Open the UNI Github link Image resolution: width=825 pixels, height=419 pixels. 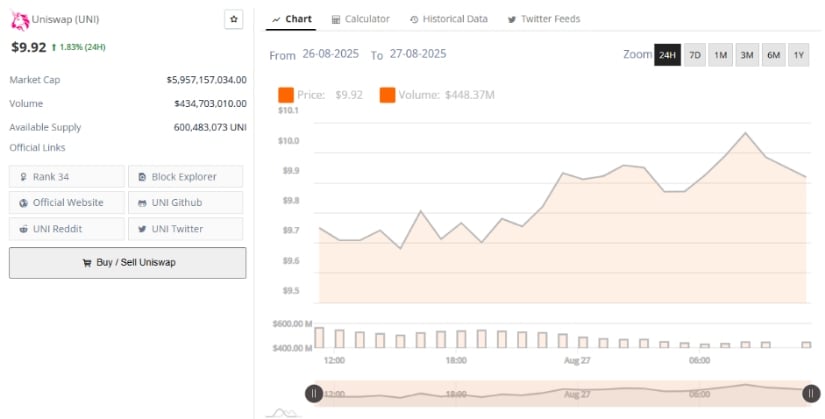point(186,202)
